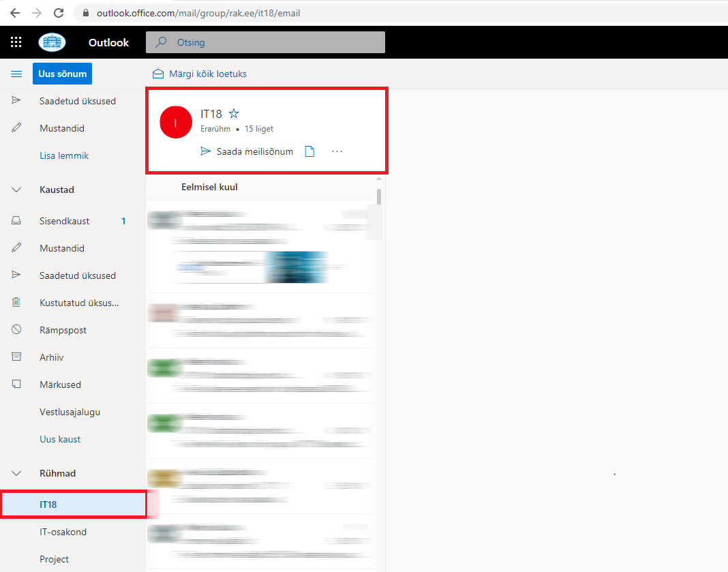Open the three-dot more options menu
This screenshot has width=728, height=572.
coord(337,151)
